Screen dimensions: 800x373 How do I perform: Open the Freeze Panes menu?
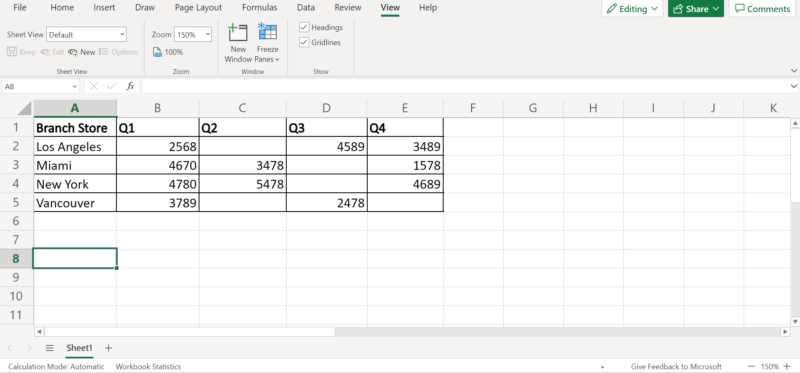pos(267,43)
